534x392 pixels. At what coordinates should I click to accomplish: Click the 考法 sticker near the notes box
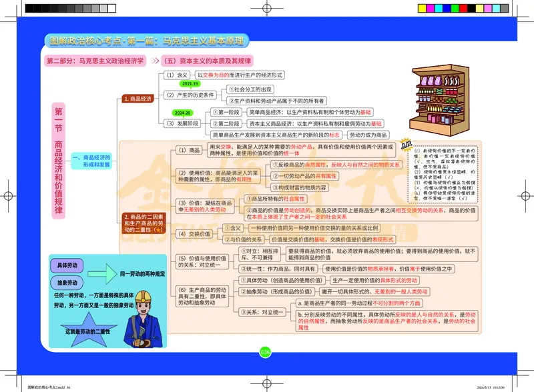point(407,143)
